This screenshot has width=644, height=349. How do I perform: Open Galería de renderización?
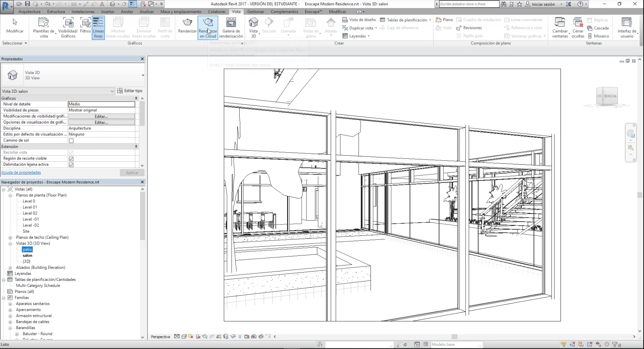[x=231, y=23]
